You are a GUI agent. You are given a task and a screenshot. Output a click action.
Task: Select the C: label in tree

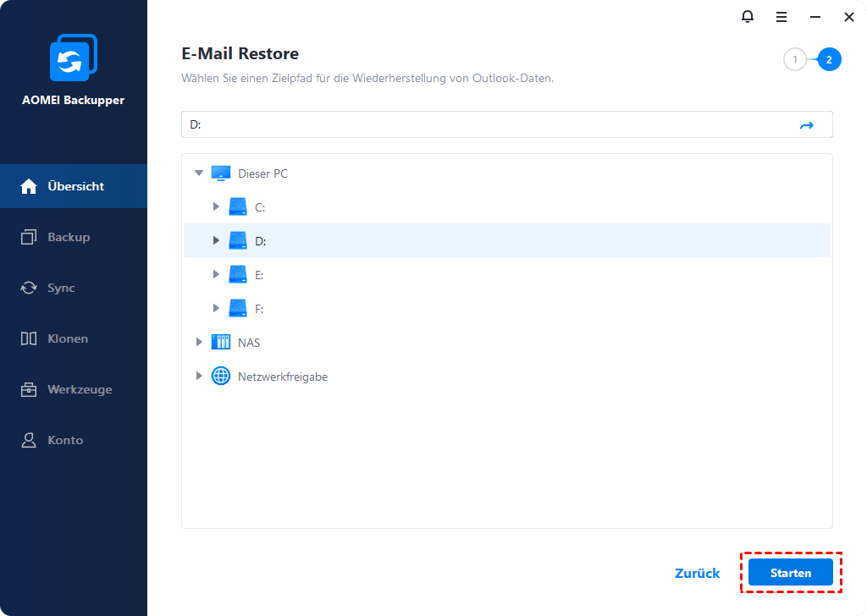260,207
